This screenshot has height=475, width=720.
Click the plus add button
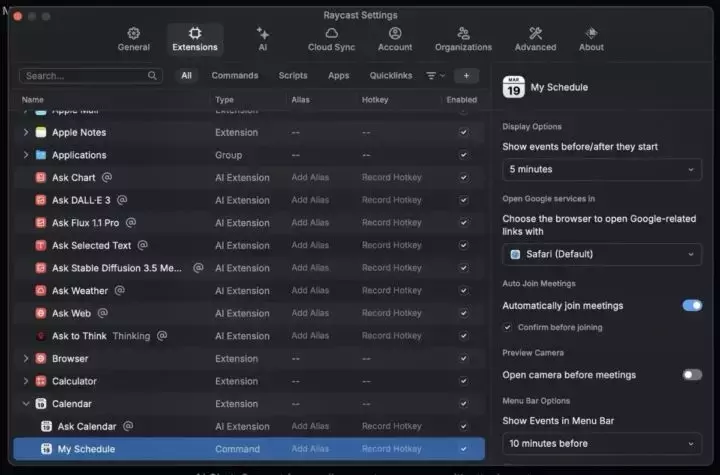[x=466, y=76]
